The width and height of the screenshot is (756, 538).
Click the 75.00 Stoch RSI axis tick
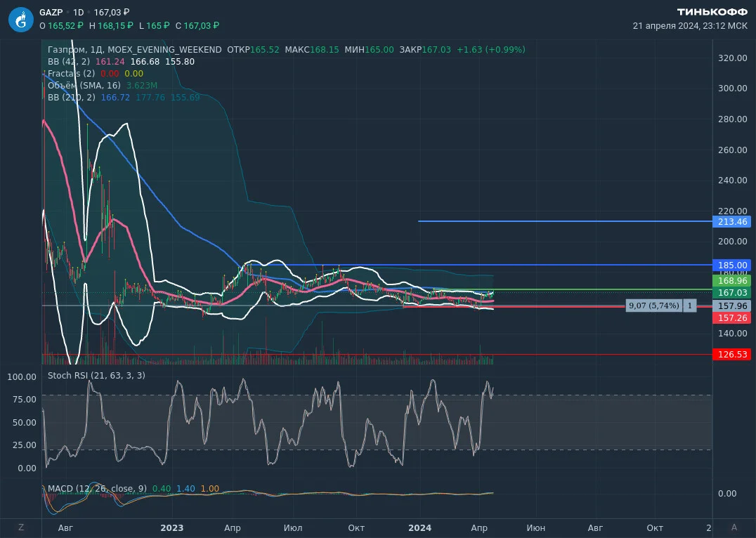click(24, 400)
